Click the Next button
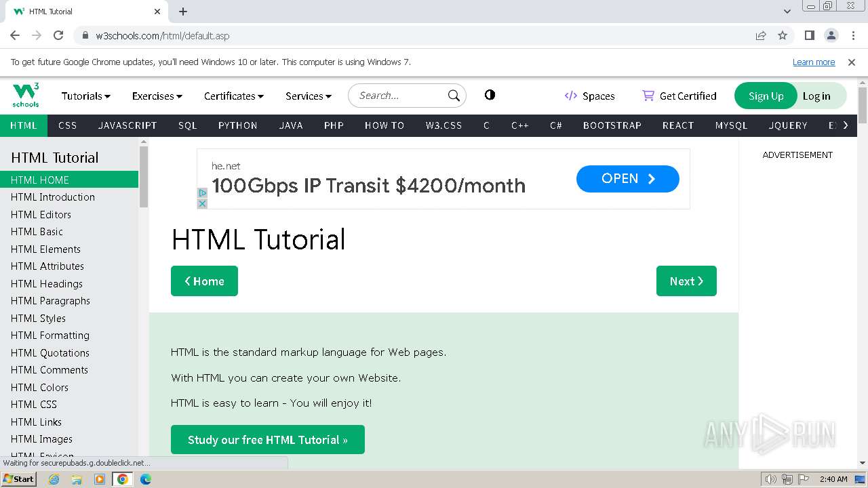The width and height of the screenshot is (868, 488). pos(686,281)
